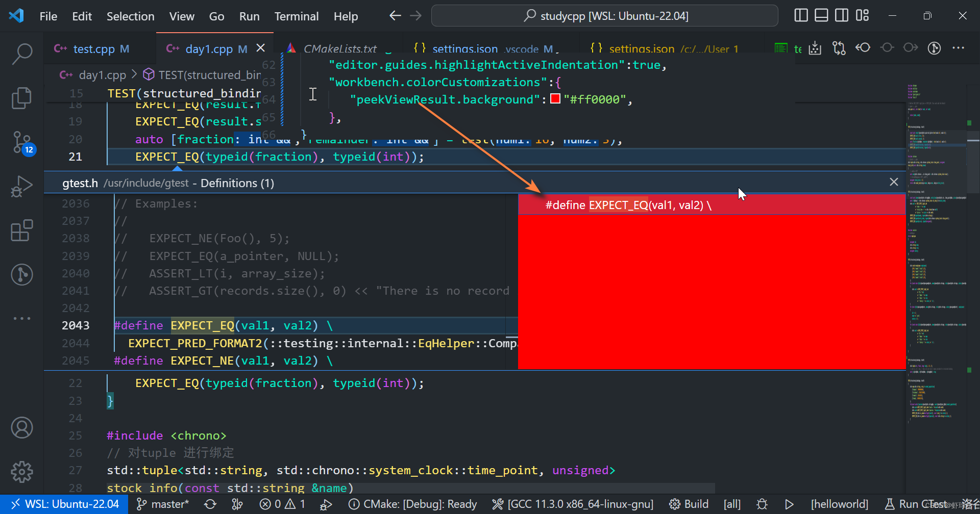
Task: Switch to the CMakeLists.txt tab
Action: click(339, 49)
